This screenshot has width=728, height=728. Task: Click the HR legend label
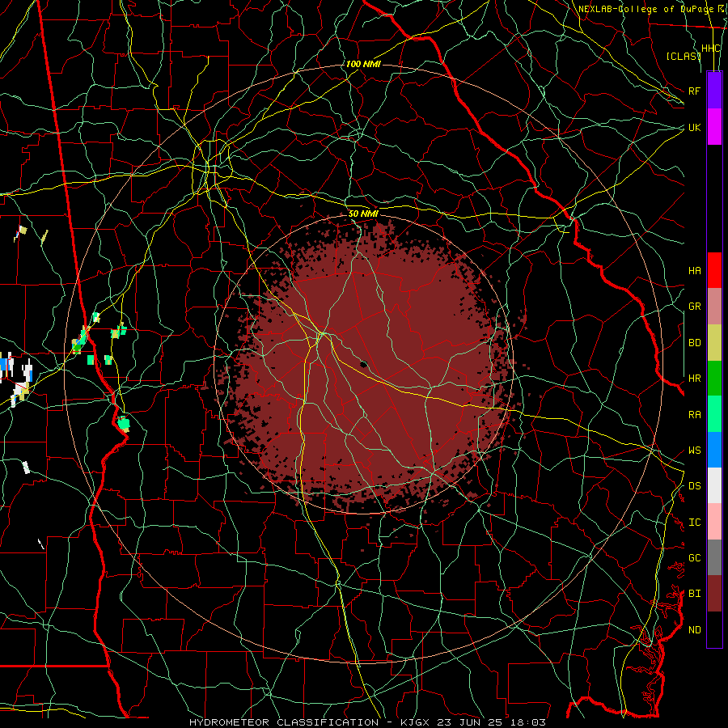pyautogui.click(x=694, y=379)
